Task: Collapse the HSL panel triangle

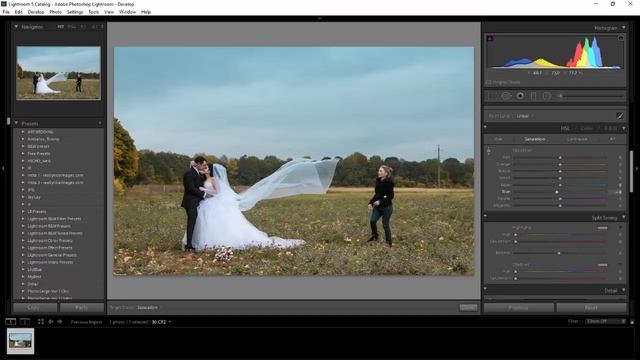Action: (624, 128)
